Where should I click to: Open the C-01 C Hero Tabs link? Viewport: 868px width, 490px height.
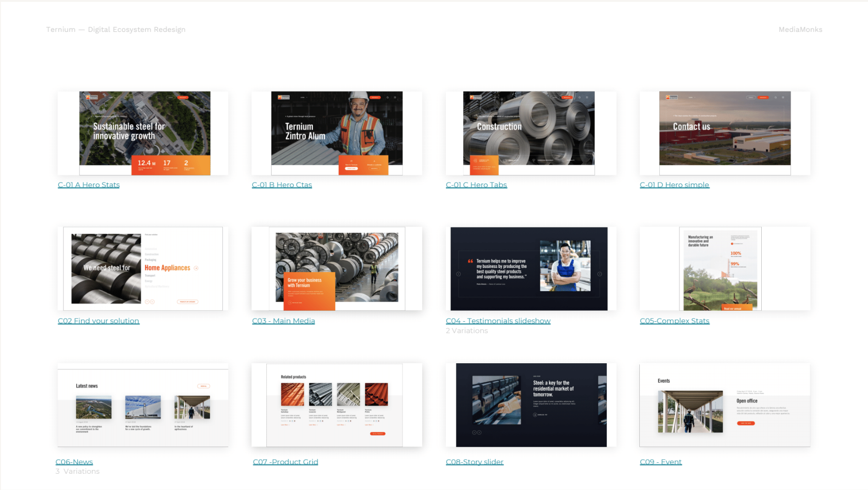pos(476,185)
